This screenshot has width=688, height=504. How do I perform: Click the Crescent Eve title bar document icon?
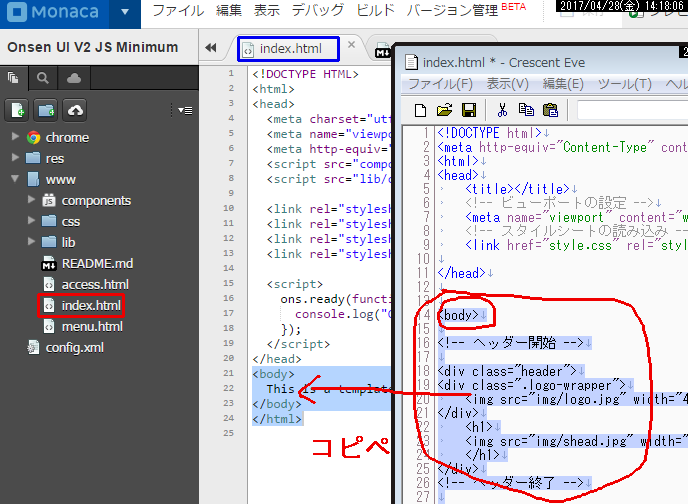coord(411,62)
